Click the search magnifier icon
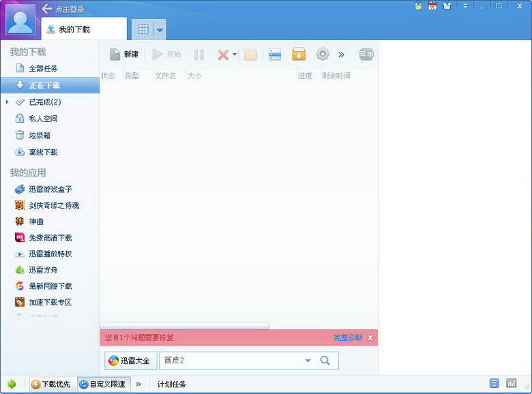The image size is (532, 394). (x=325, y=361)
